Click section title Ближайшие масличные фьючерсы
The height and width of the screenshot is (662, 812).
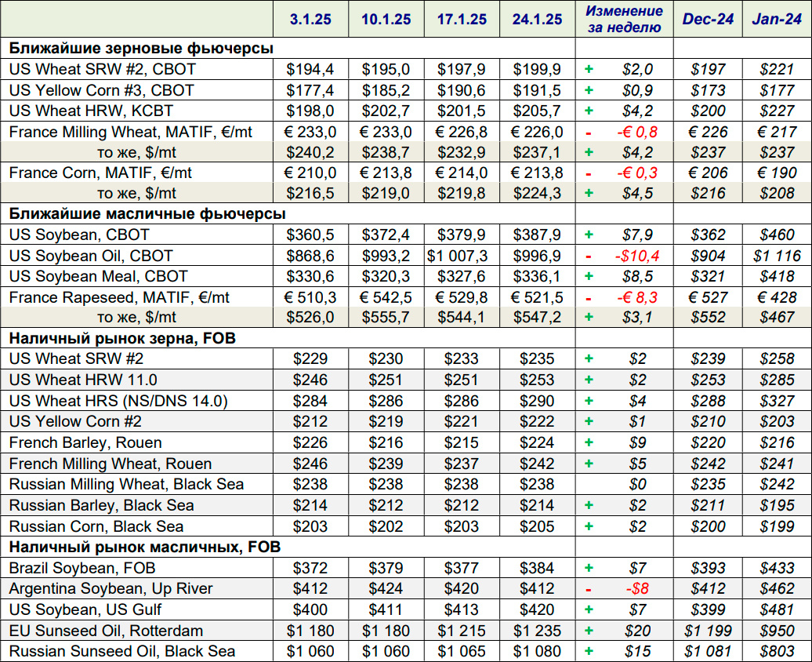(x=147, y=213)
